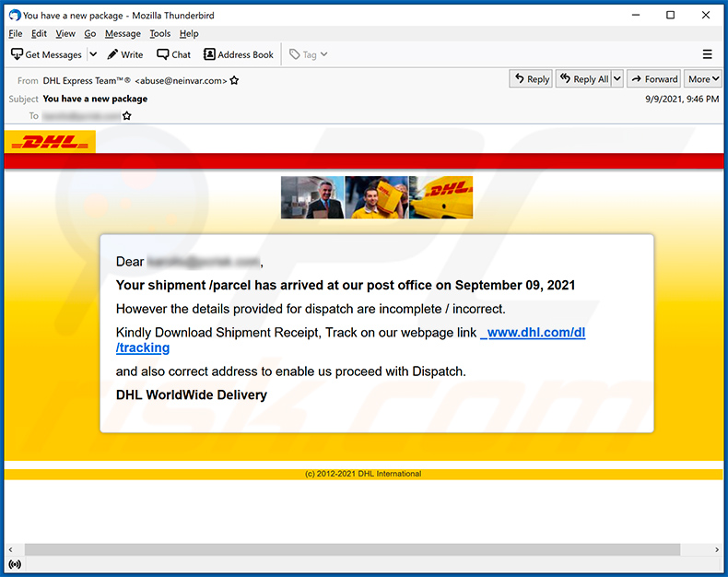Image resolution: width=728 pixels, height=577 pixels.
Task: Open the Tools menu
Action: click(160, 34)
